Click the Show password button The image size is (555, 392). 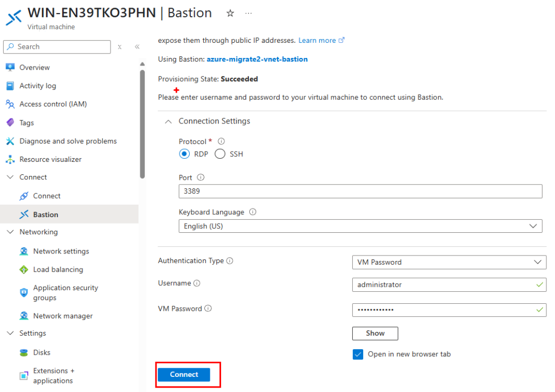pos(375,334)
